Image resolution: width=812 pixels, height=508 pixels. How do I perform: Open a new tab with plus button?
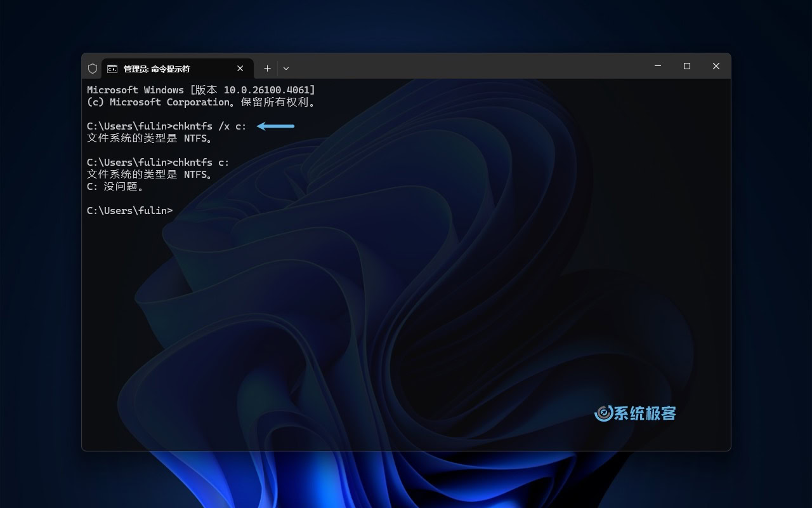[267, 69]
